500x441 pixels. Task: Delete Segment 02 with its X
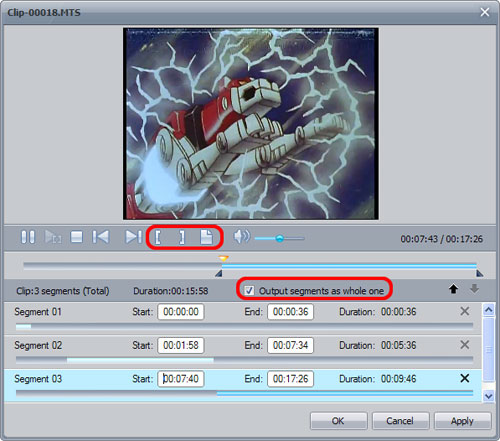[x=465, y=345]
